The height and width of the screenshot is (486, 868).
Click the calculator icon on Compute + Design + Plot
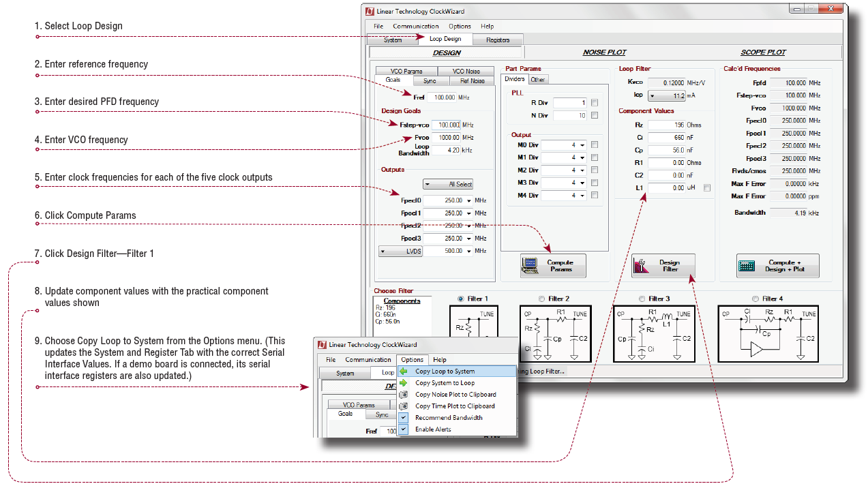747,265
